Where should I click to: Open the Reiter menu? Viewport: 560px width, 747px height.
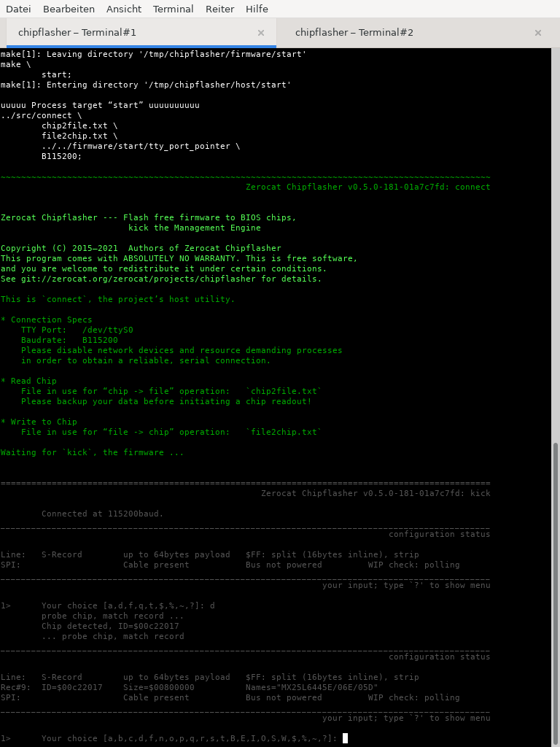click(219, 9)
